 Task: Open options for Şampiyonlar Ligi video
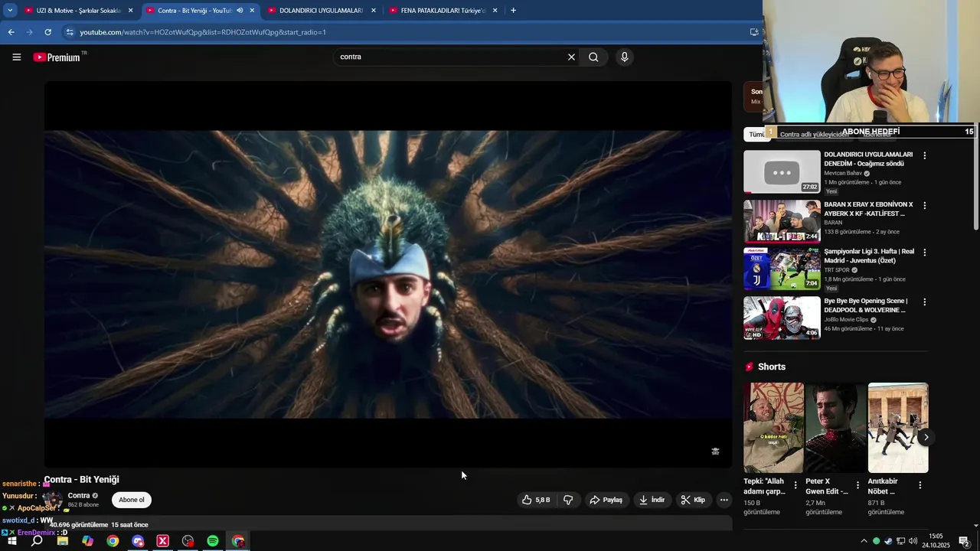pos(924,252)
